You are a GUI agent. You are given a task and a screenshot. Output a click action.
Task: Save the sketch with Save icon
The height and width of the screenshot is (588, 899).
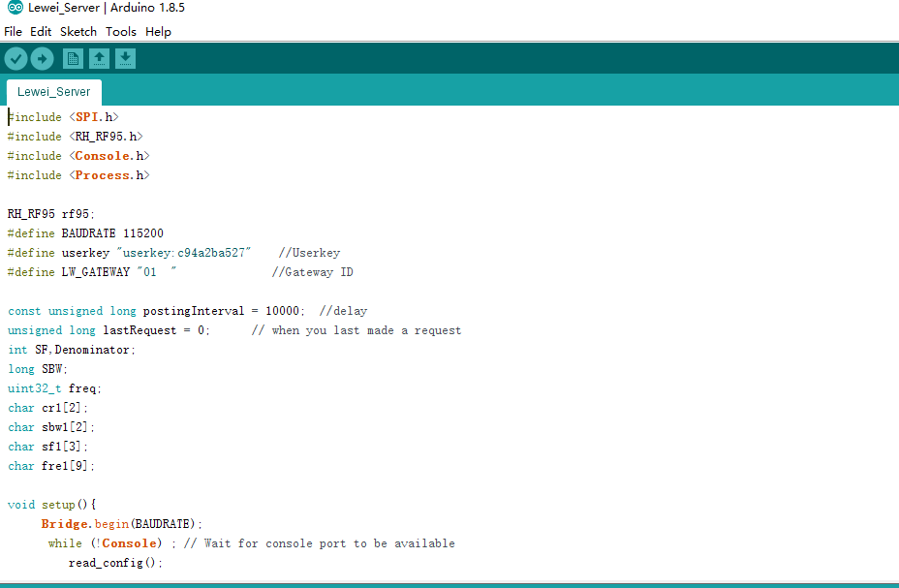pos(125,58)
